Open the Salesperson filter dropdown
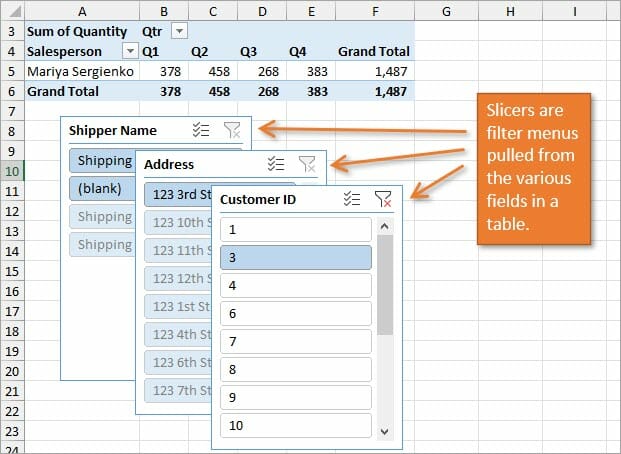 click(x=130, y=51)
